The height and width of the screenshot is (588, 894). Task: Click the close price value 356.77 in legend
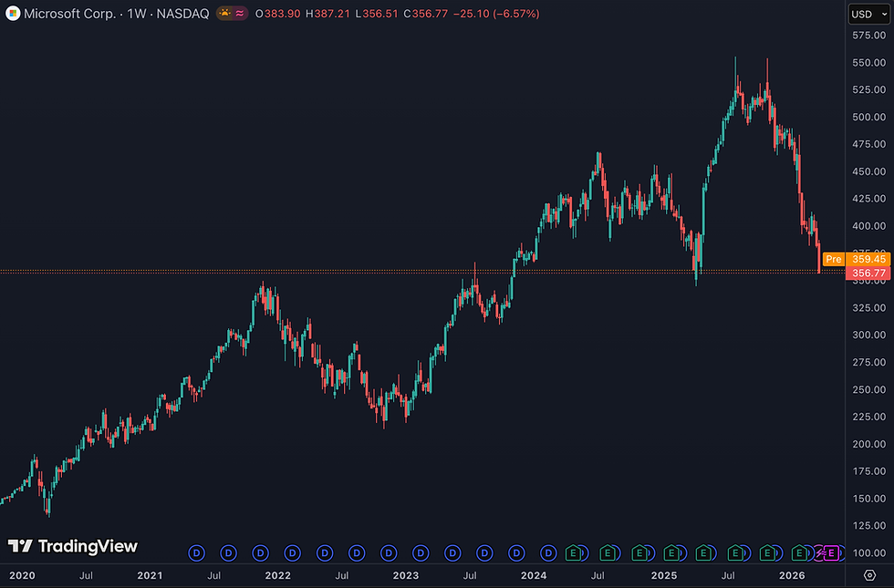[x=430, y=14]
